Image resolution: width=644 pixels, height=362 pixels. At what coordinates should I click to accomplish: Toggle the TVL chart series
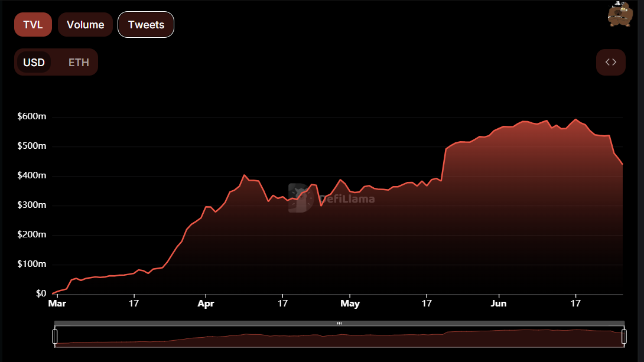(33, 25)
